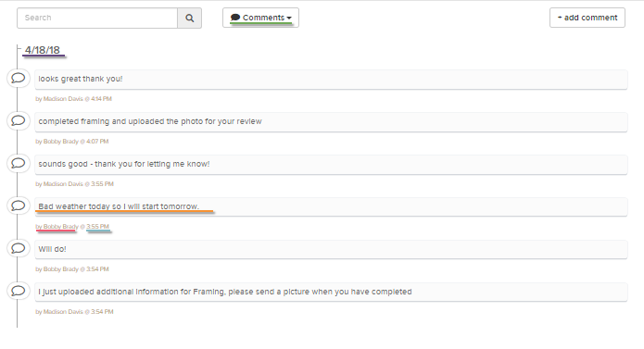The height and width of the screenshot is (349, 644).
Task: Click Bobby Brady author name at 3:55 PM
Action: click(61, 227)
